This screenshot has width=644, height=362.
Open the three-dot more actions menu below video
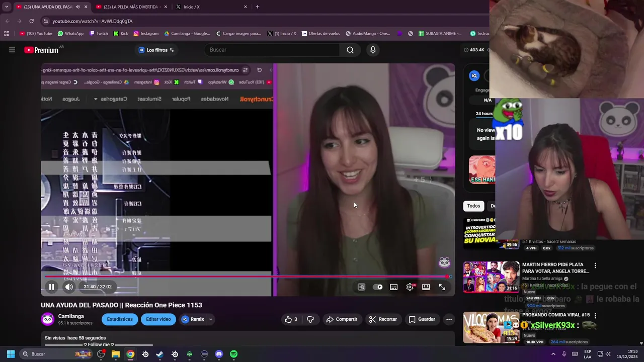[449, 319]
